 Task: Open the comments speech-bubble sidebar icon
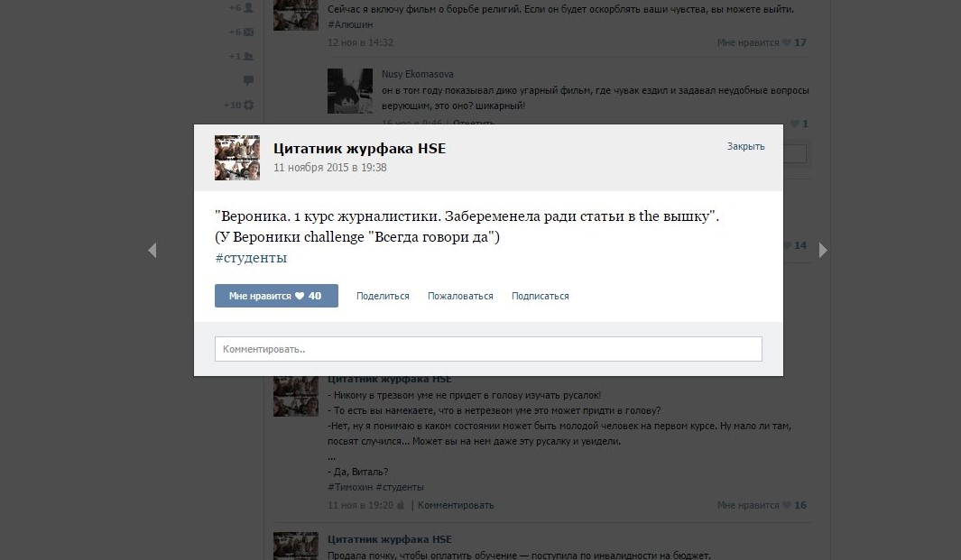[248, 80]
